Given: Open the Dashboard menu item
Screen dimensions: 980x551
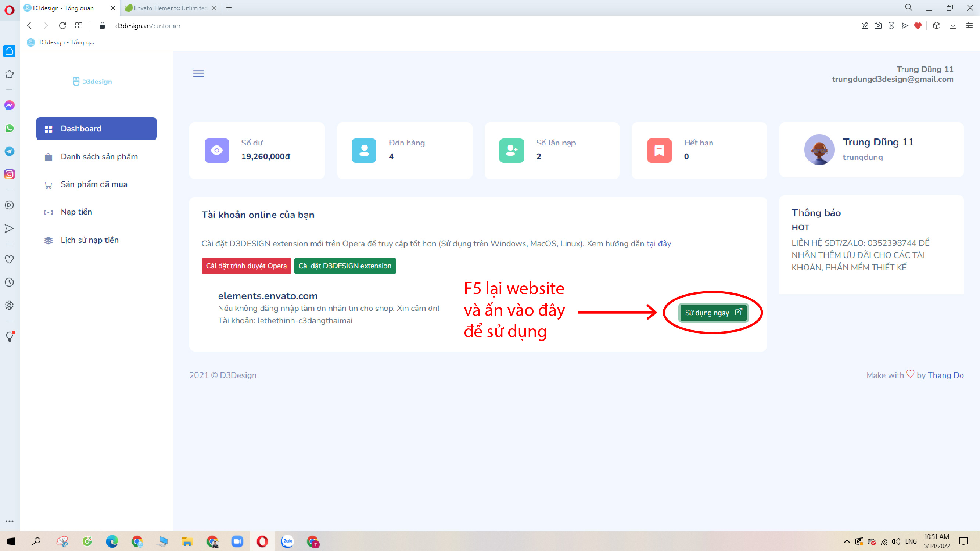Looking at the screenshot, I should (x=96, y=129).
